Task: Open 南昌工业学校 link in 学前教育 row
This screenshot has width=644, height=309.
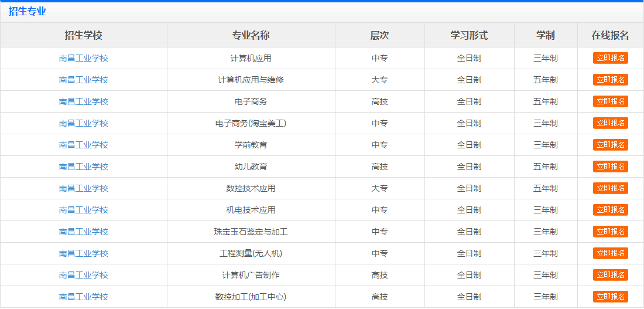Action: (84, 145)
